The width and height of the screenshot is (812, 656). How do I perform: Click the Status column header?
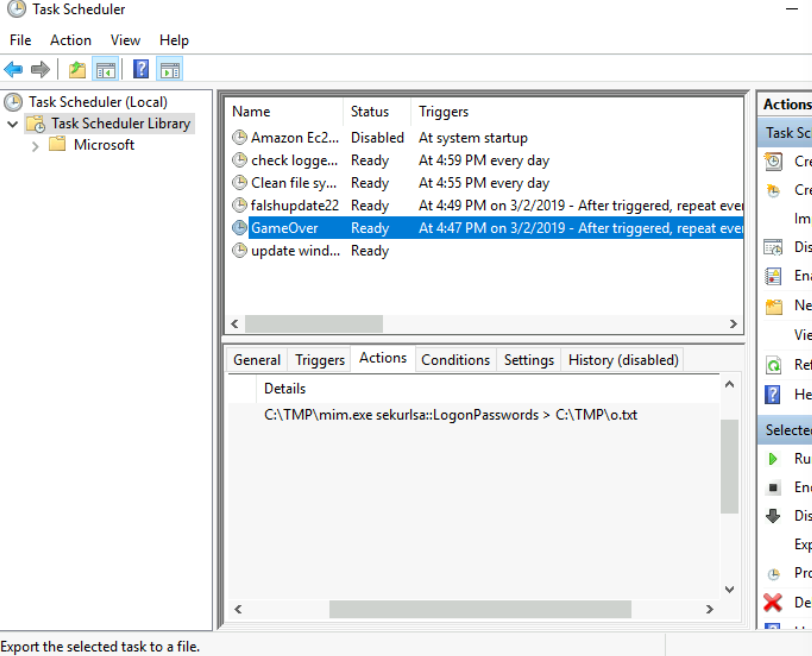coord(369,112)
